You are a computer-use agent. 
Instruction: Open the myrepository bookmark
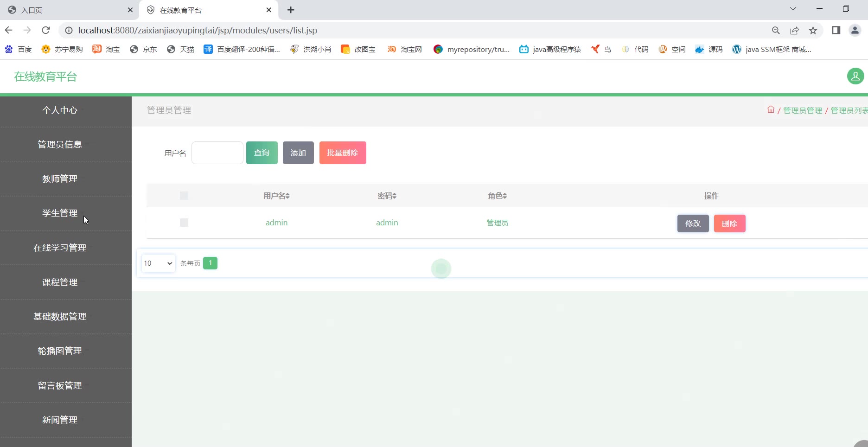point(472,49)
